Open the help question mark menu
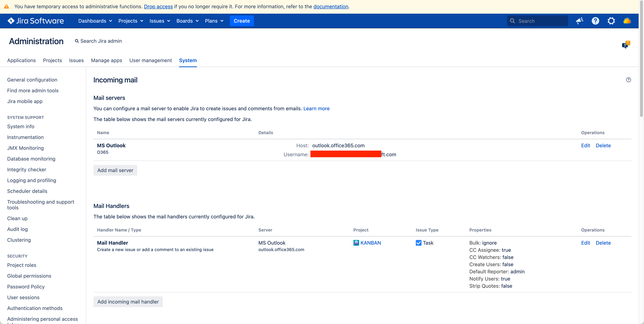The height and width of the screenshot is (324, 644). point(595,21)
